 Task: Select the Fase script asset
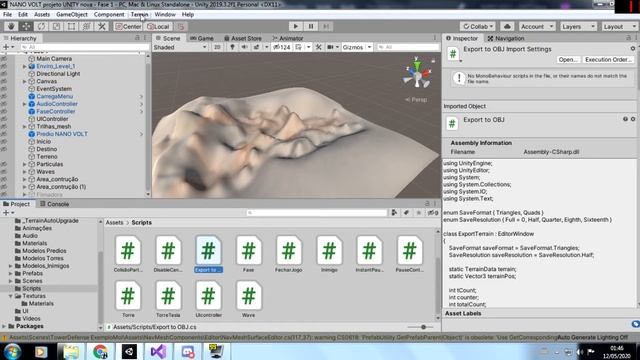coord(248,254)
